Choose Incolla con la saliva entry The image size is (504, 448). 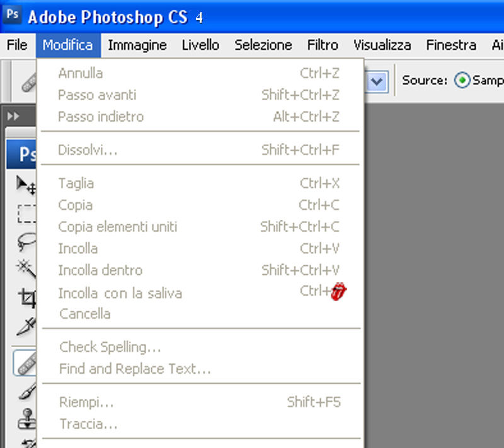(x=200, y=293)
